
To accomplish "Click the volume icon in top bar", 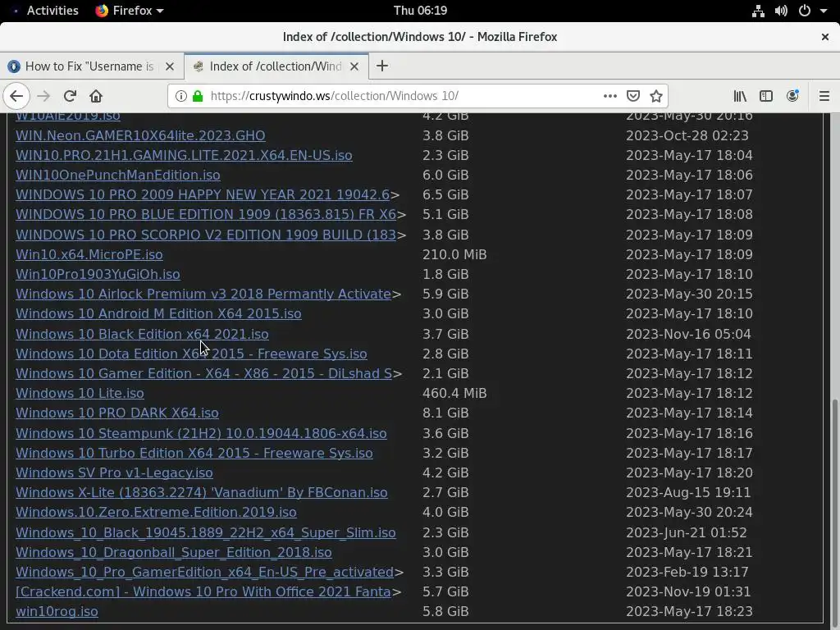I will tap(781, 11).
